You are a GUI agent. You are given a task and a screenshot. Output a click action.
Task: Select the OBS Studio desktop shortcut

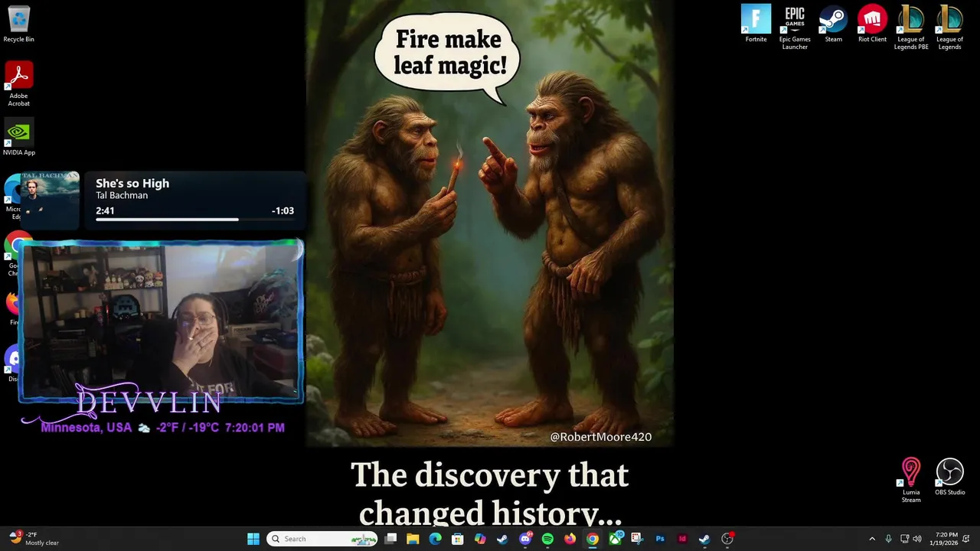(x=949, y=477)
